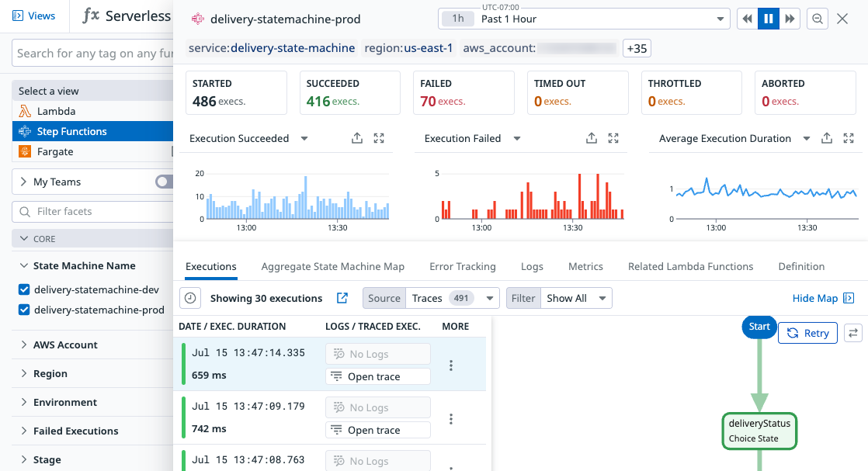Switch to Related Lambda Functions tab

tap(690, 267)
